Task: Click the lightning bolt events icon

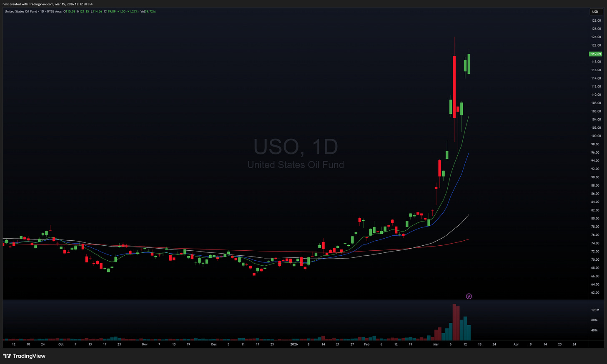Action: [469, 296]
